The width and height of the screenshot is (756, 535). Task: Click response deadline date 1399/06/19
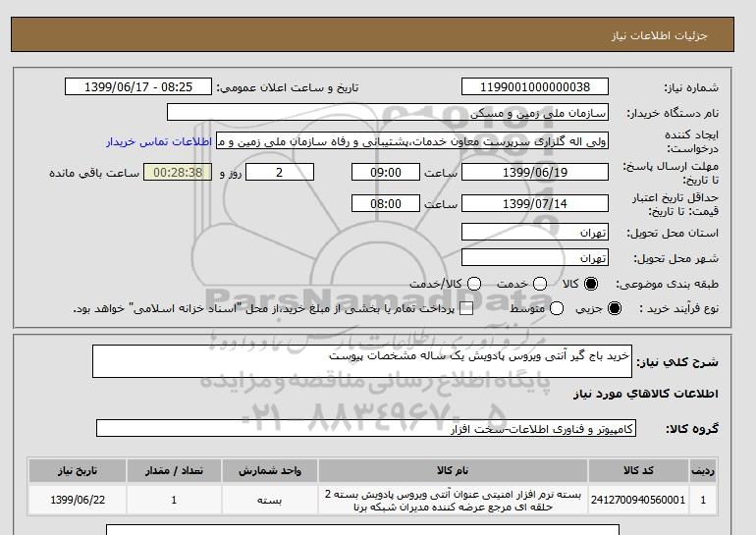coord(535,172)
